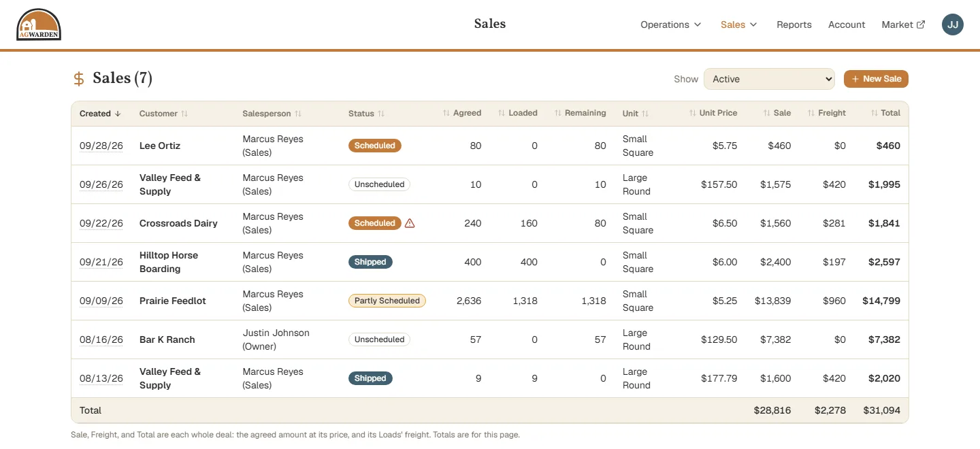Sort by Customer column sort icon
980x449 pixels.
[x=184, y=114]
